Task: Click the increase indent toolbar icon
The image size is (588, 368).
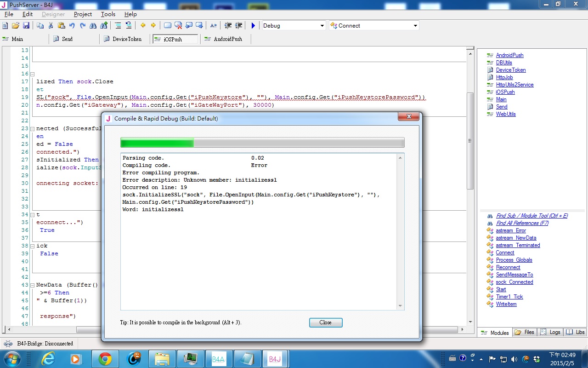Action: 239,26
